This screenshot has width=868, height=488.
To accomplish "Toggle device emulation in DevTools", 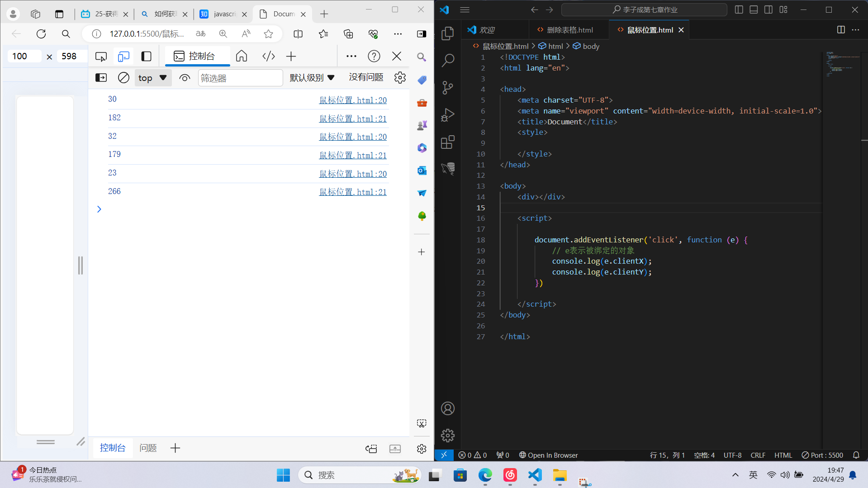I will (x=123, y=57).
